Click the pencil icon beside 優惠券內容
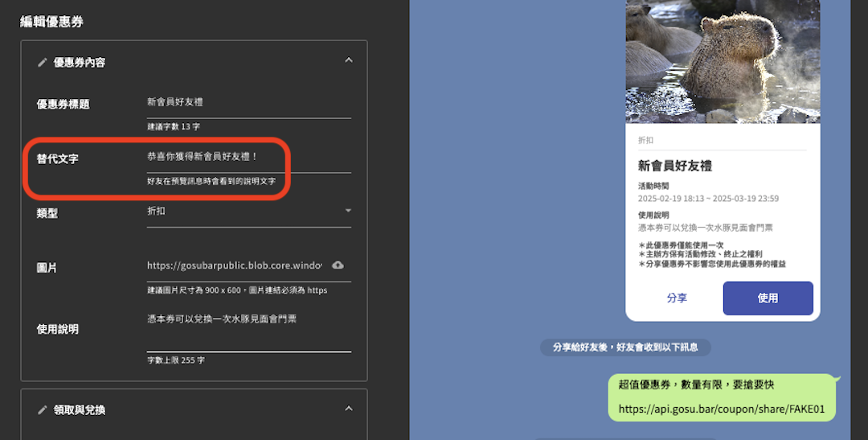The height and width of the screenshot is (440, 868). [x=42, y=63]
